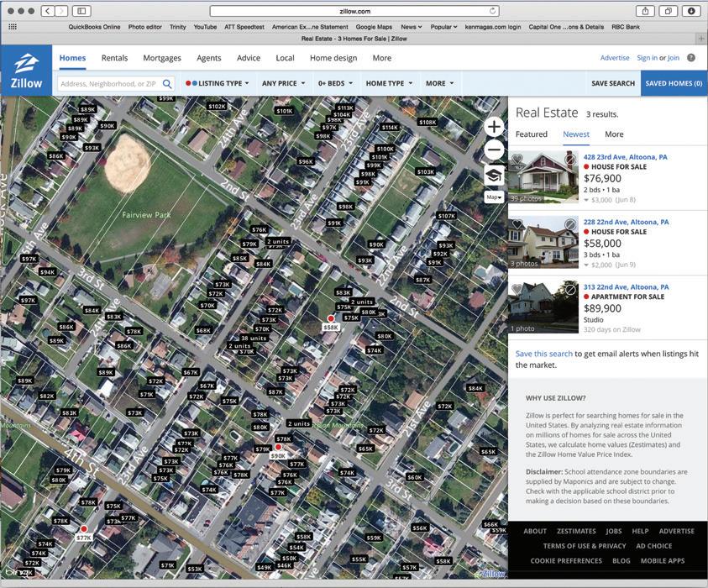Click the 38 units map label

point(254,338)
